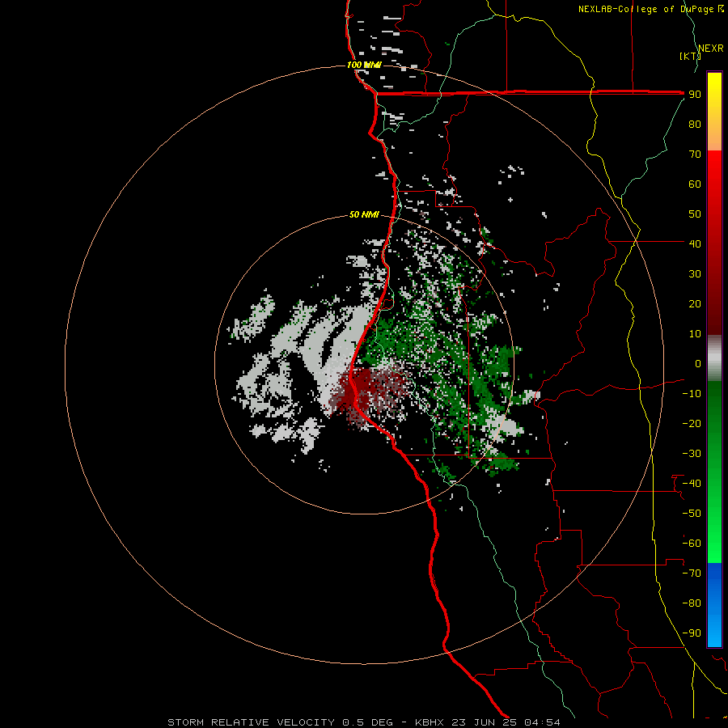Image resolution: width=728 pixels, height=728 pixels.
Task: Click the 23 JUN 25 date text
Action: tap(485, 722)
